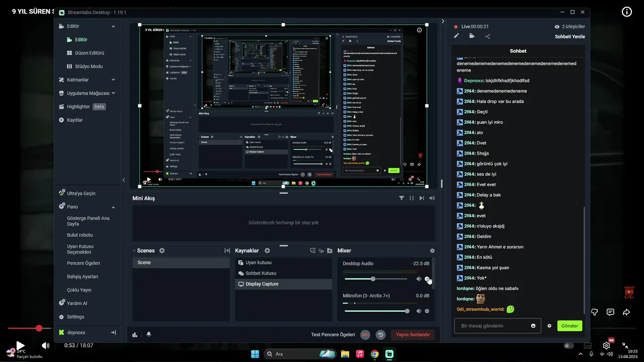The image size is (644, 362).
Task: Adjust the Mikrofon volume slider
Action: pos(376,311)
